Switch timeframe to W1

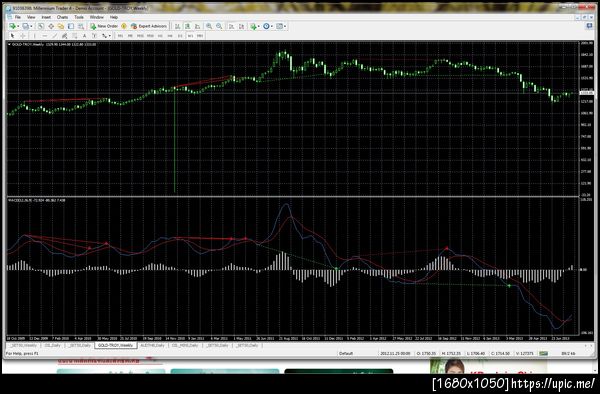click(190, 36)
